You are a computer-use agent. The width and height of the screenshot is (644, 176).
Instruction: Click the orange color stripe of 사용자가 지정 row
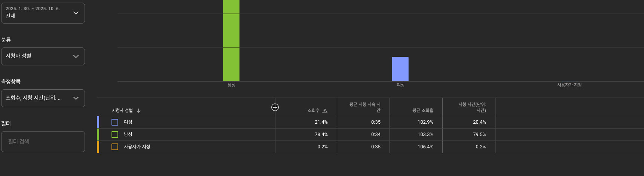98,147
